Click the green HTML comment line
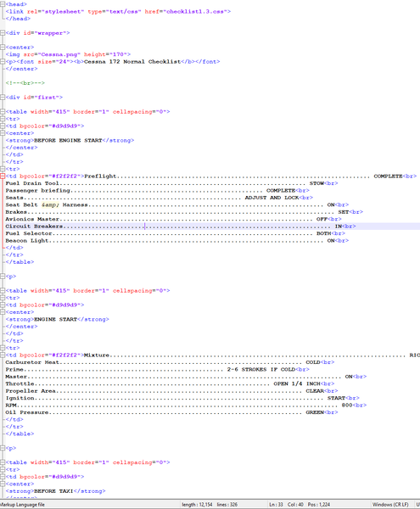The height and width of the screenshot is (509, 420). [x=25, y=83]
